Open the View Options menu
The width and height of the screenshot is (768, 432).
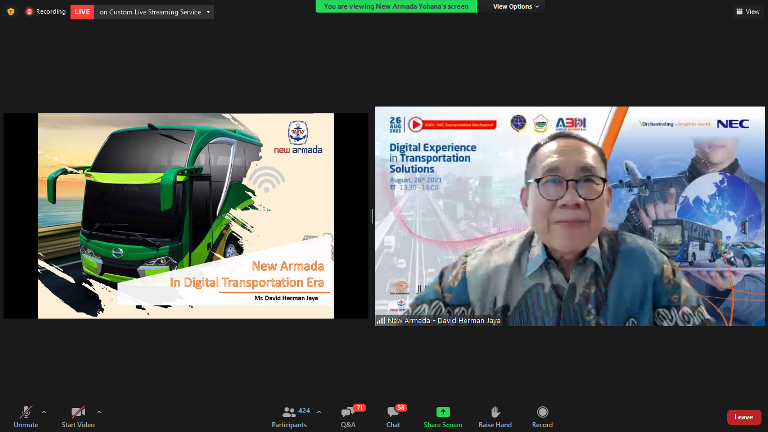click(516, 6)
